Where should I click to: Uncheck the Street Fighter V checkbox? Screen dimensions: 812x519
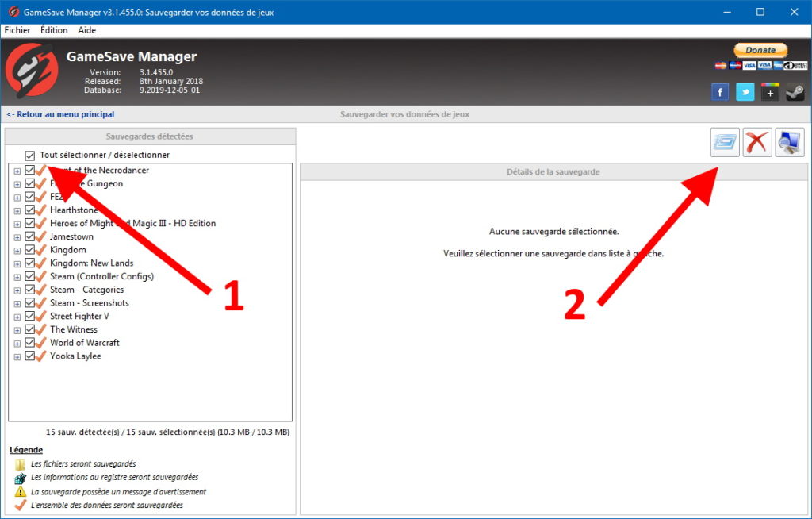[29, 317]
